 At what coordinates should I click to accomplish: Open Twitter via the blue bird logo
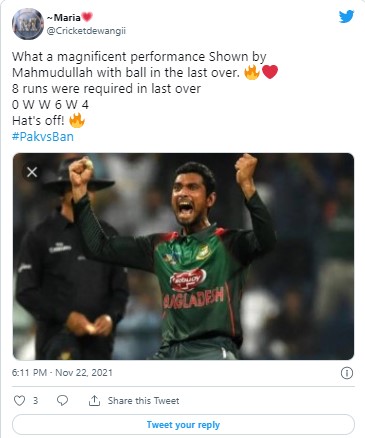point(346,17)
